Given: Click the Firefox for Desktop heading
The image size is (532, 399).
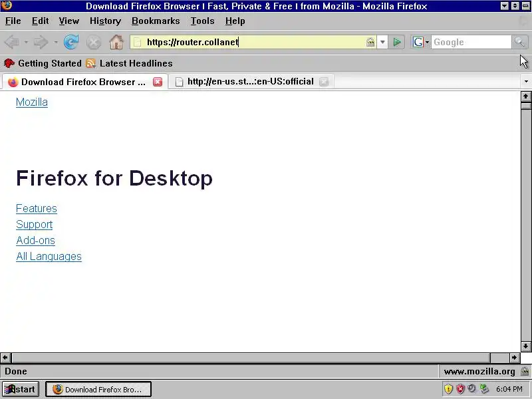Looking at the screenshot, I should (114, 178).
